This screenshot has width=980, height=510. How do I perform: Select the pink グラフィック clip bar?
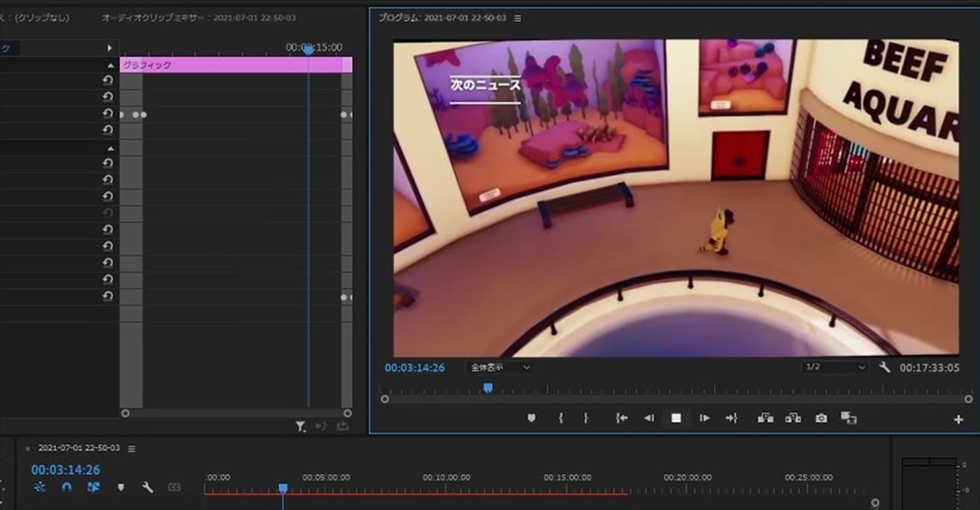coord(236,64)
